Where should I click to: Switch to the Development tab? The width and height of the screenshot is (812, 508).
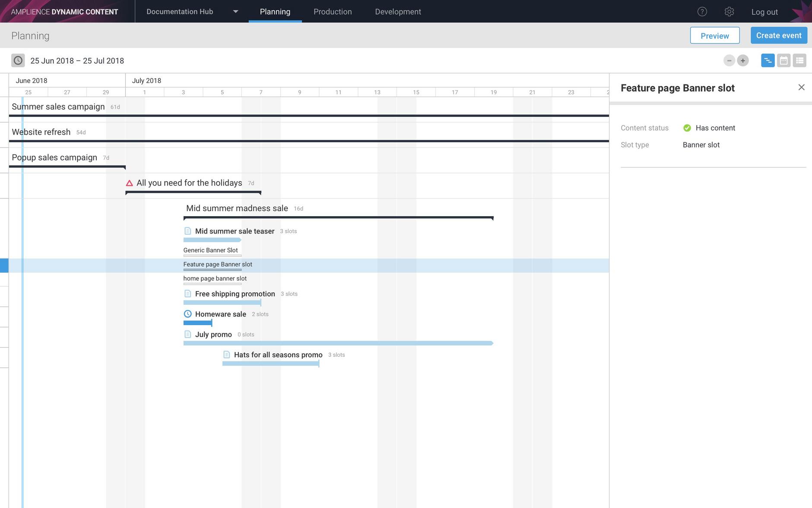[x=398, y=12]
